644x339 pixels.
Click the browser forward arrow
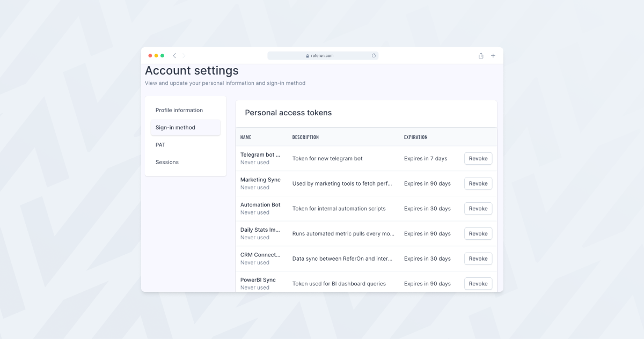coord(184,56)
